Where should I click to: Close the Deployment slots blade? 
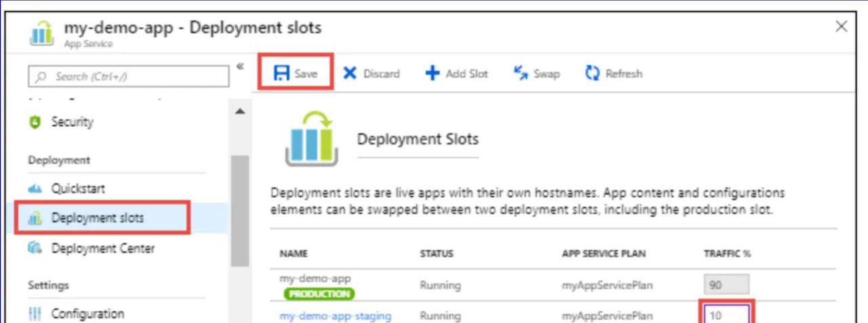pyautogui.click(x=841, y=26)
